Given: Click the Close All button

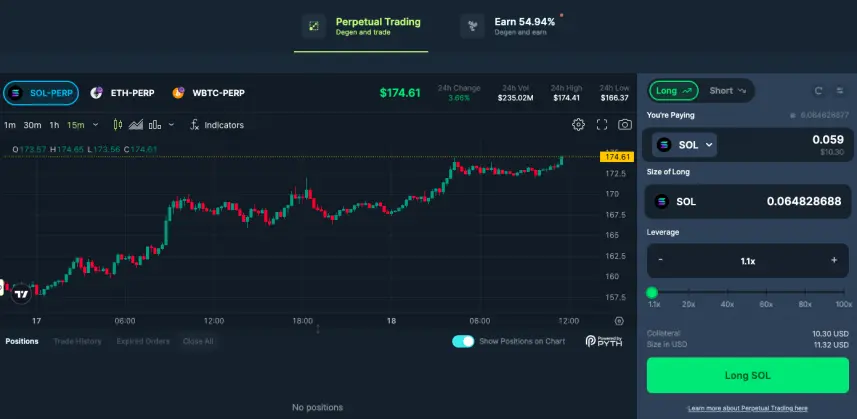Looking at the screenshot, I should [198, 341].
